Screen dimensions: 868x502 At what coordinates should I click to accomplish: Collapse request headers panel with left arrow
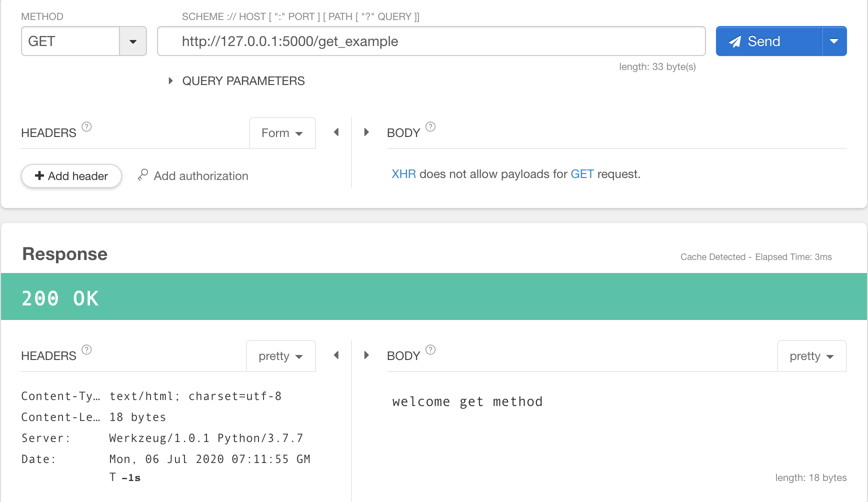click(x=336, y=132)
